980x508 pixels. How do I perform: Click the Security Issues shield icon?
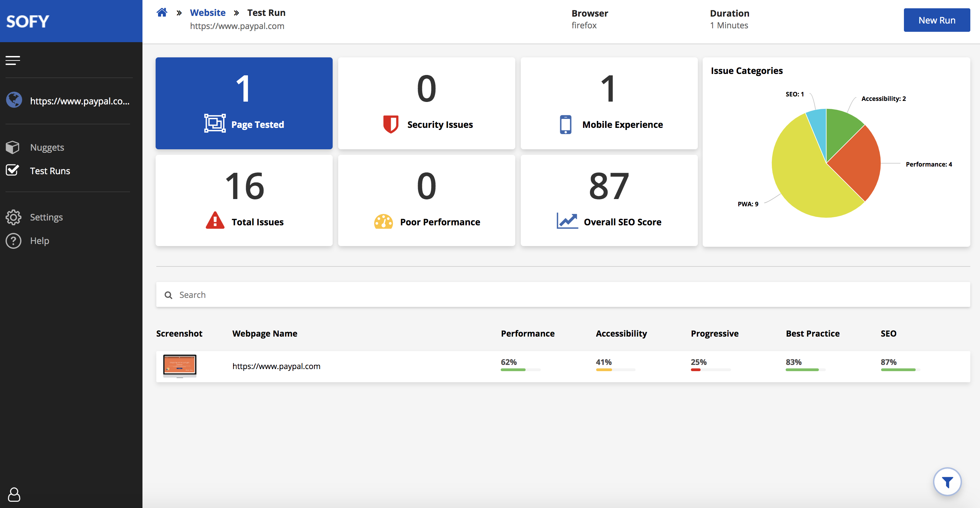pyautogui.click(x=391, y=124)
